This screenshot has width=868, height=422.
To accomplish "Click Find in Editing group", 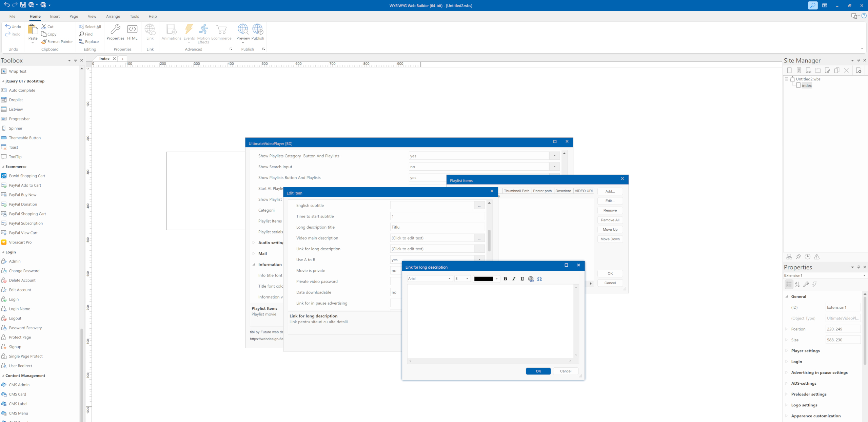I will (86, 34).
